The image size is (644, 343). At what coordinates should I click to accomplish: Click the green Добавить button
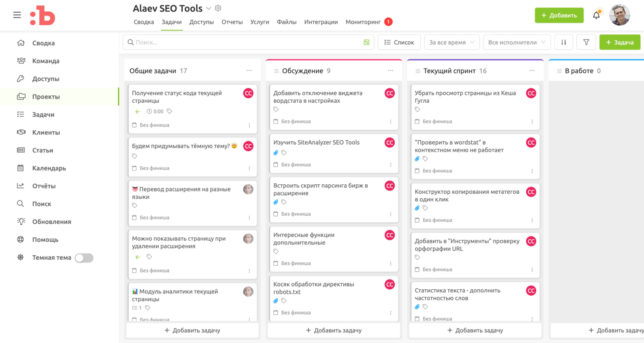(x=559, y=15)
